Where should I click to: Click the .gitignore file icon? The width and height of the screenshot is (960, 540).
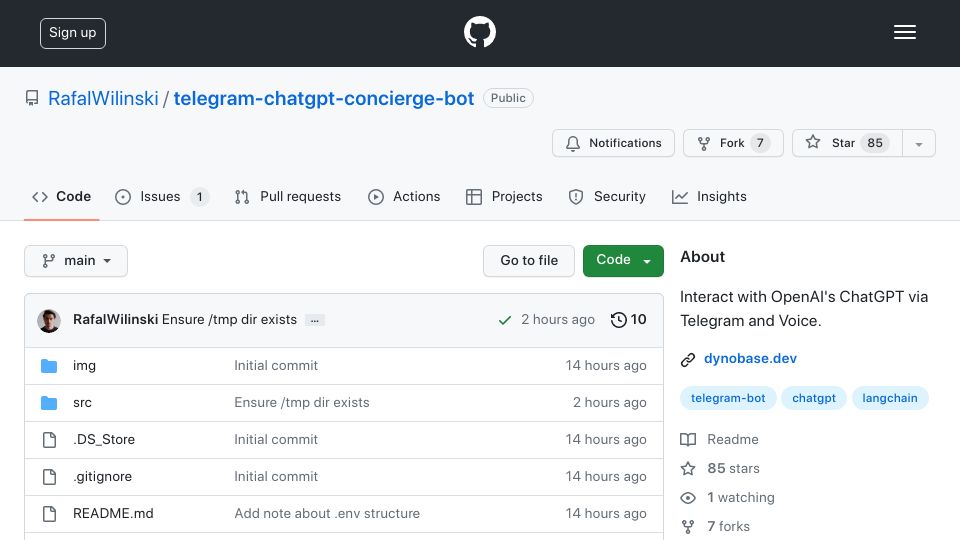tap(49, 476)
